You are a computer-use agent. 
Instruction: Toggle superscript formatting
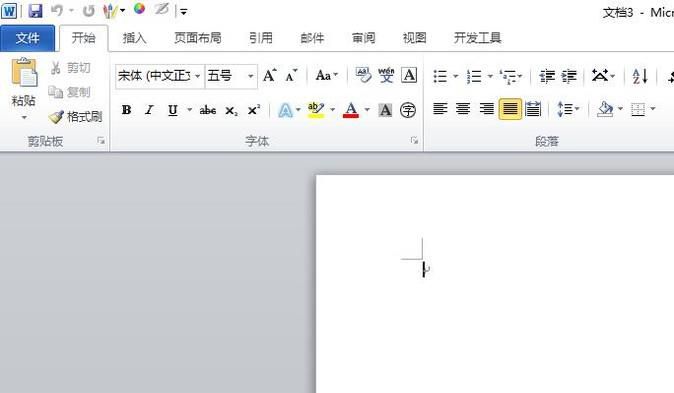(x=254, y=110)
